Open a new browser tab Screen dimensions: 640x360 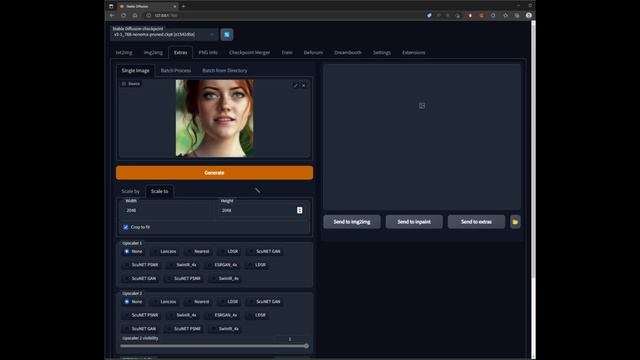[x=183, y=7]
